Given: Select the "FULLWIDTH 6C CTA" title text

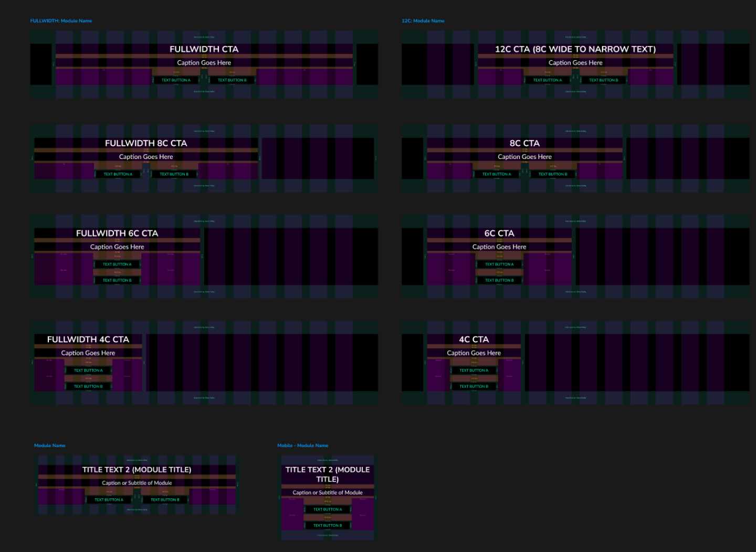Looking at the screenshot, I should (117, 233).
